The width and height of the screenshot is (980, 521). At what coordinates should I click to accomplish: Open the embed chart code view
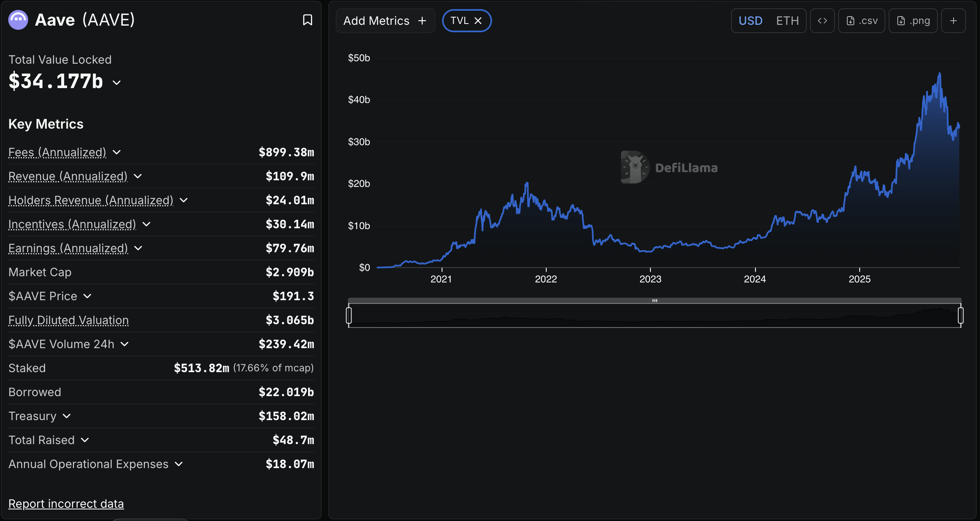(822, 20)
